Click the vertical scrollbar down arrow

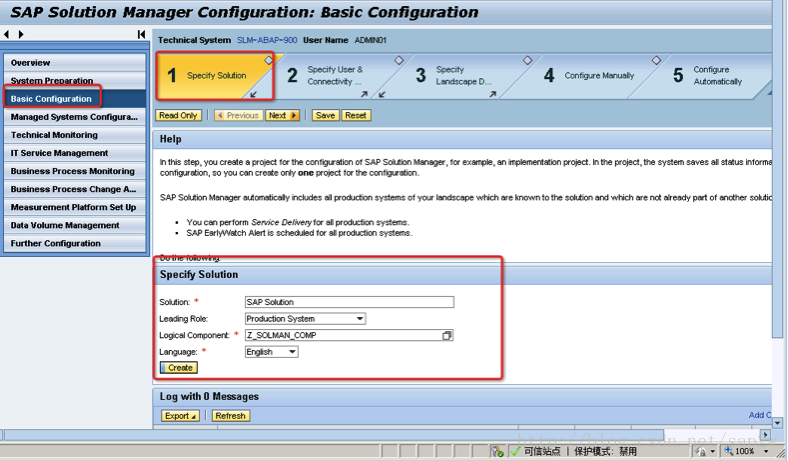click(x=777, y=423)
